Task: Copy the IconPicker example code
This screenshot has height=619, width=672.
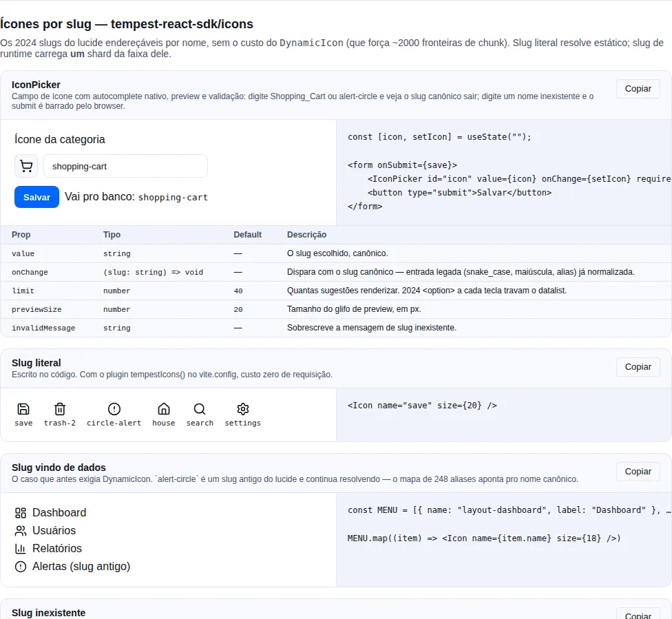Action: click(x=638, y=89)
